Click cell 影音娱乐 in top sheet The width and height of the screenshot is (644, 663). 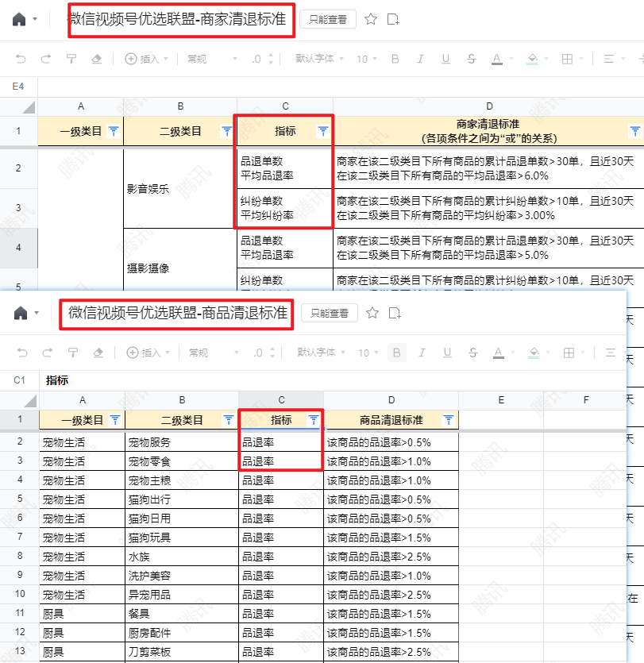[180, 189]
